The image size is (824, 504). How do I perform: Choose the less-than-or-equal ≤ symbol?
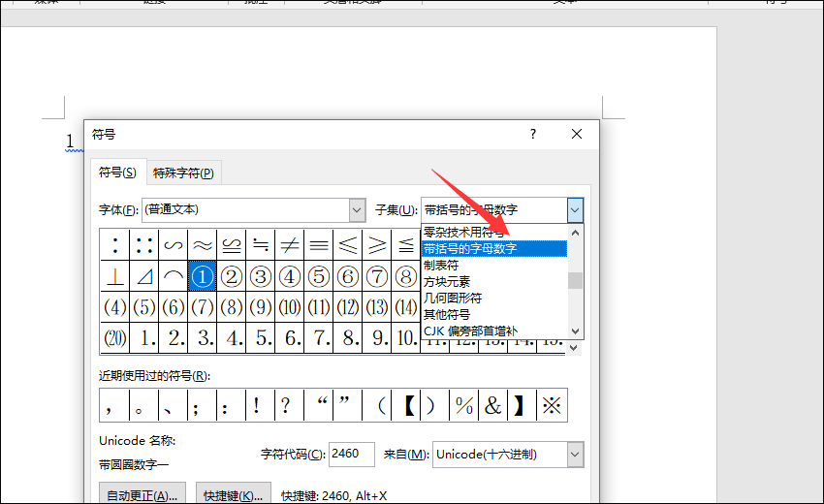coord(348,245)
